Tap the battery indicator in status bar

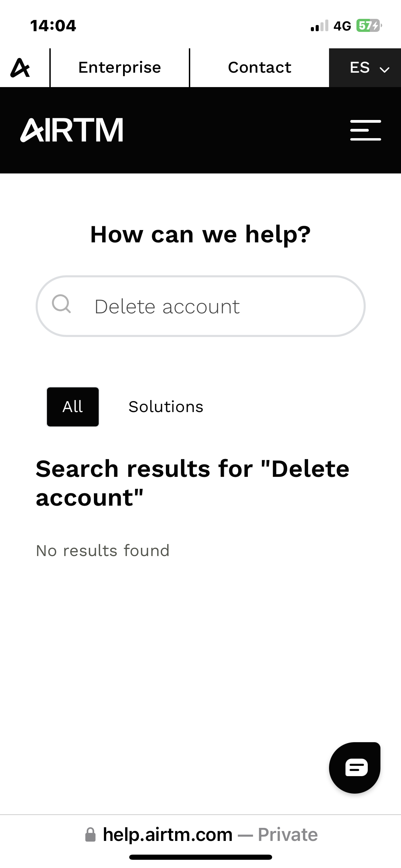[369, 26]
